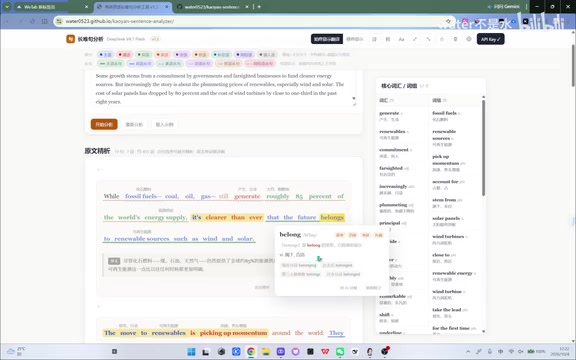576x360 pixels.
Task: Bookmark this page with the star icon
Action: (x=448, y=21)
